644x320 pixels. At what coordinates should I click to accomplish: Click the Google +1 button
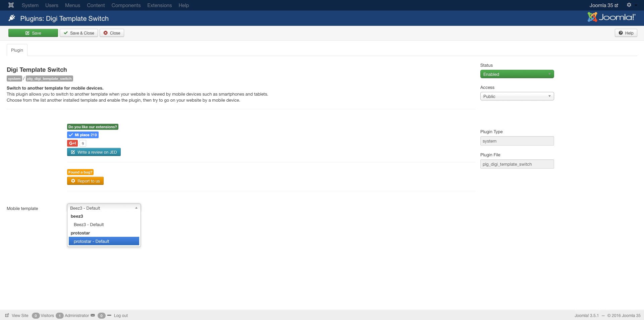(x=72, y=143)
